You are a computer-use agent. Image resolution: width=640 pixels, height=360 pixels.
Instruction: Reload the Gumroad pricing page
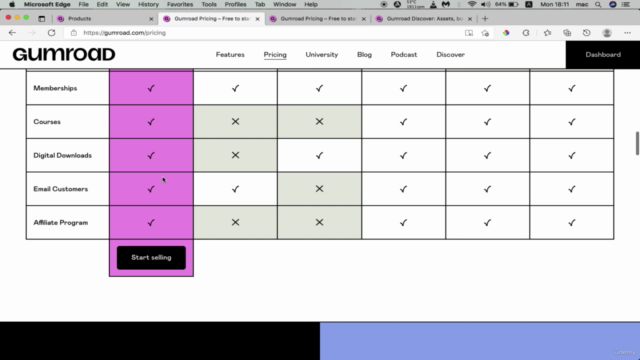(x=51, y=33)
